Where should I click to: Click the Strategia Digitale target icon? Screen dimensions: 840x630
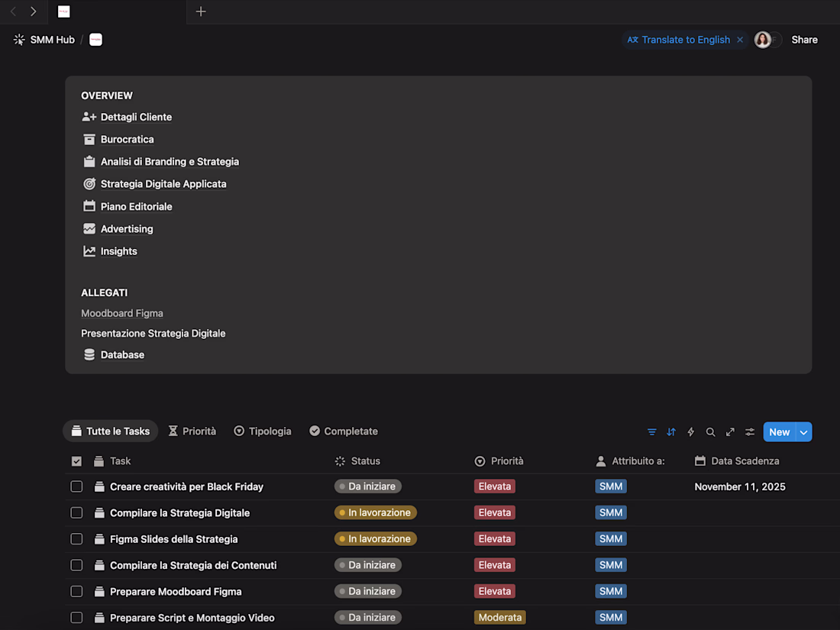(89, 184)
